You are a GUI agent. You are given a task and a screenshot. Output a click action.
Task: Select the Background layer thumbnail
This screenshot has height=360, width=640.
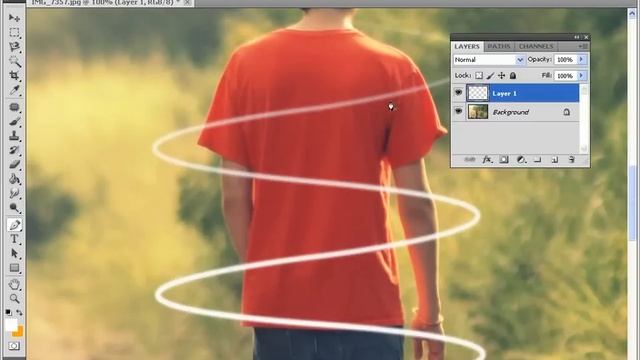(478, 112)
